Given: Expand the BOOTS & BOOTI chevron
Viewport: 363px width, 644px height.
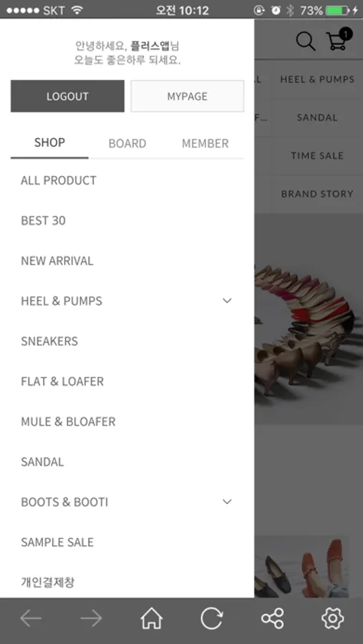Looking at the screenshot, I should tap(227, 502).
